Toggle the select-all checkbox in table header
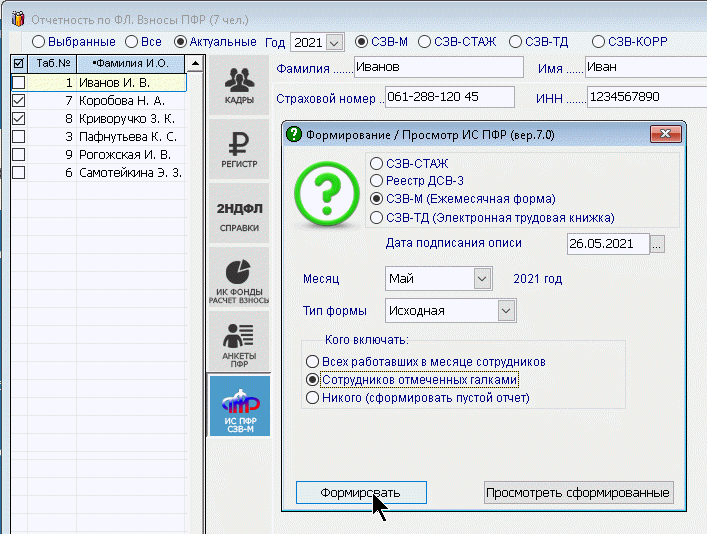 coord(18,64)
